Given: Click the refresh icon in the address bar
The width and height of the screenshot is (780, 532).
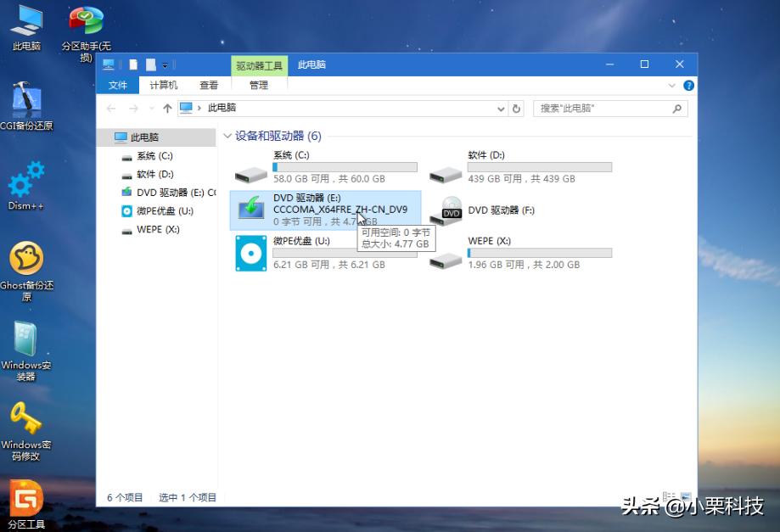Looking at the screenshot, I should 517,108.
